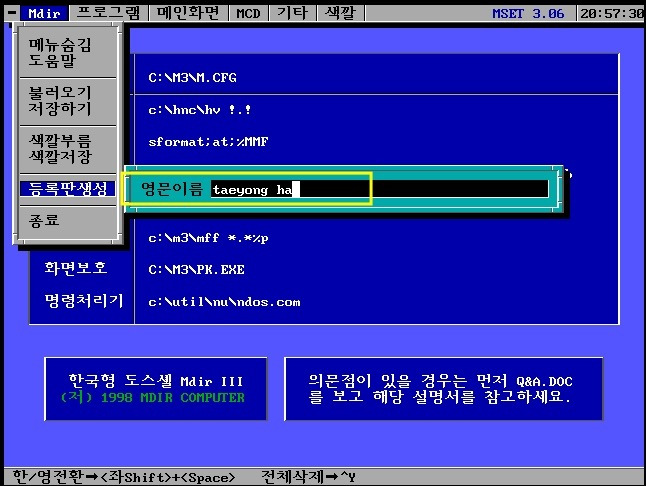The width and height of the screenshot is (646, 486).
Task: Click the Q&A.DOC help notice text
Action: coord(440,389)
